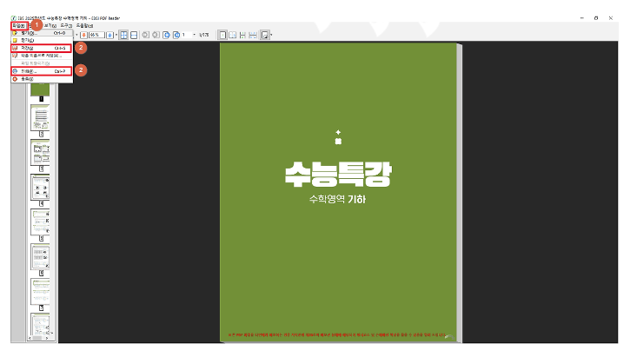The height and width of the screenshot is (364, 630).
Task: Enable continuous scrolling layout icon
Action: [x=242, y=35]
